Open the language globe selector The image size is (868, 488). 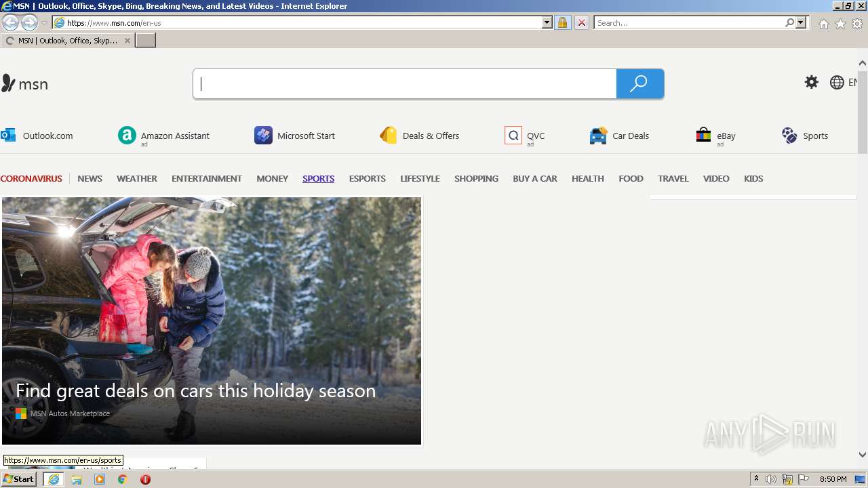843,83
